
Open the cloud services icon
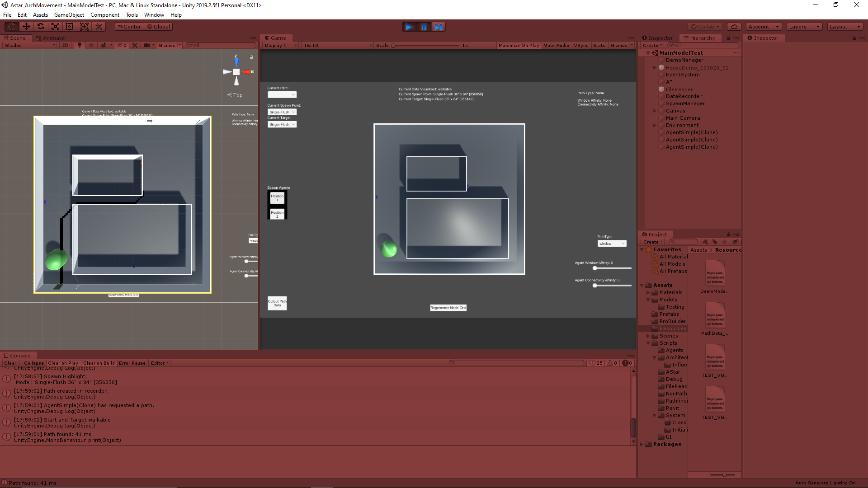pyautogui.click(x=734, y=27)
